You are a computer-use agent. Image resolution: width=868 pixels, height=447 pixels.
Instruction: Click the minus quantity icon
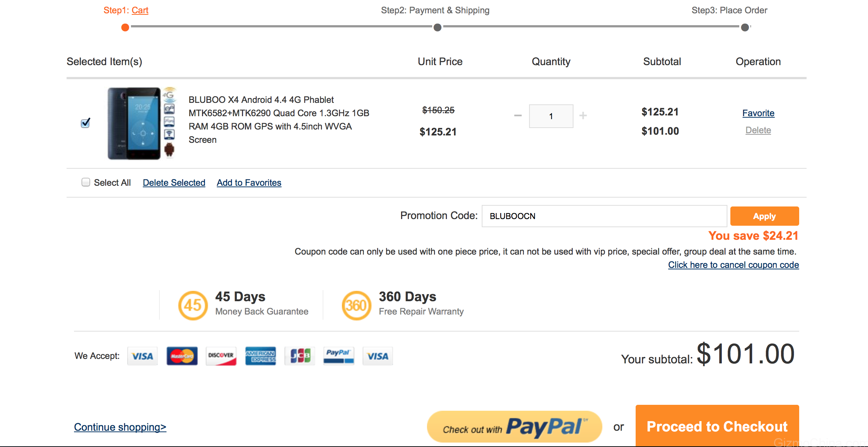tap(518, 116)
